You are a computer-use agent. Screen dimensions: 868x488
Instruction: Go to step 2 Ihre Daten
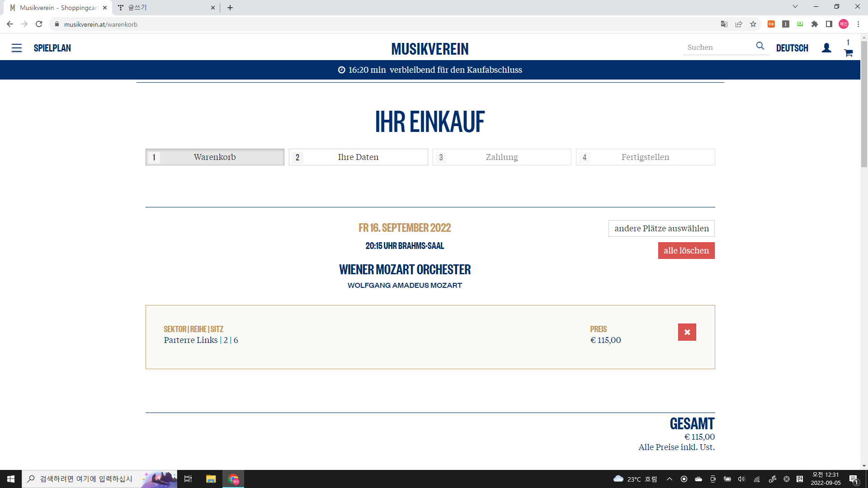(358, 157)
